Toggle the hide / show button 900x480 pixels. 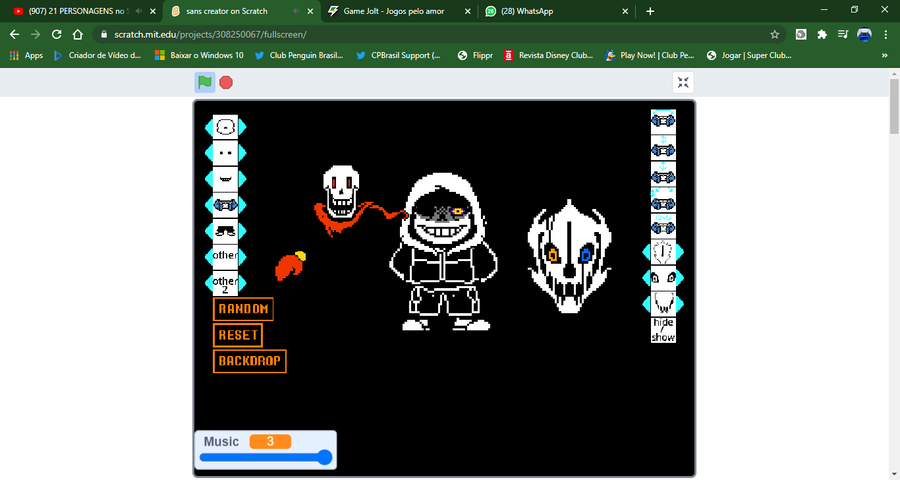tap(663, 330)
